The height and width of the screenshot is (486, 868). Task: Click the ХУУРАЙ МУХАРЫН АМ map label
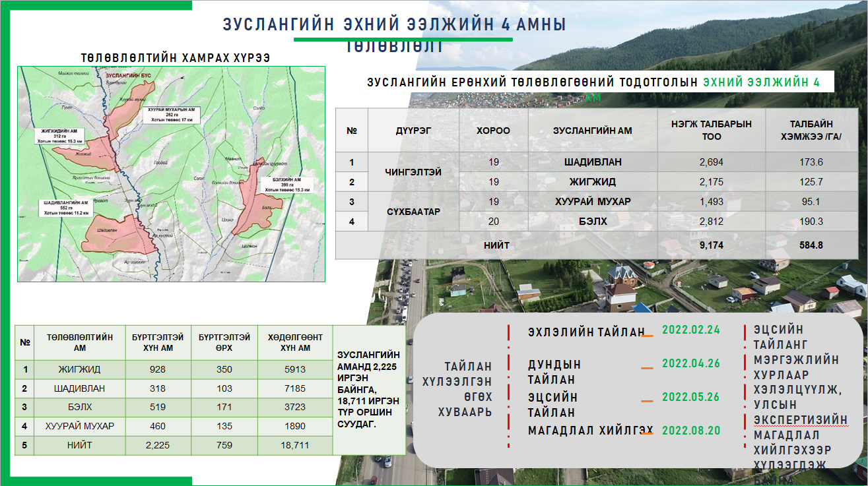coord(169,115)
